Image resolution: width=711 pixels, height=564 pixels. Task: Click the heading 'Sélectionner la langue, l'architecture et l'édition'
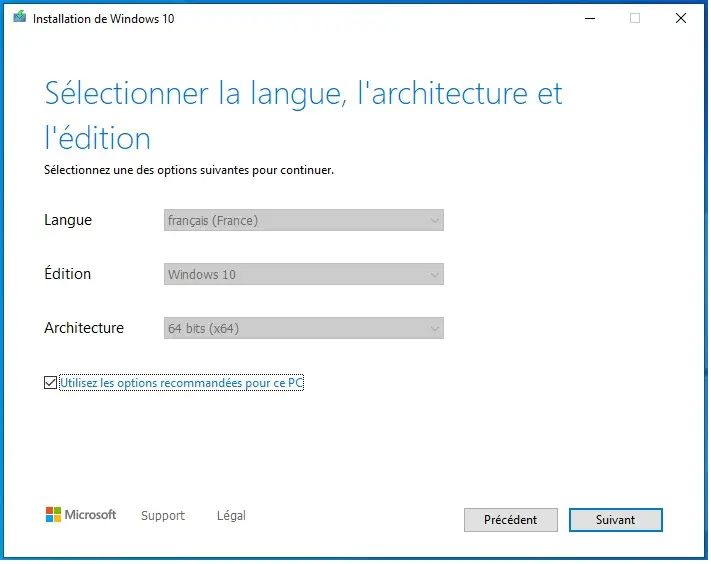click(x=304, y=116)
